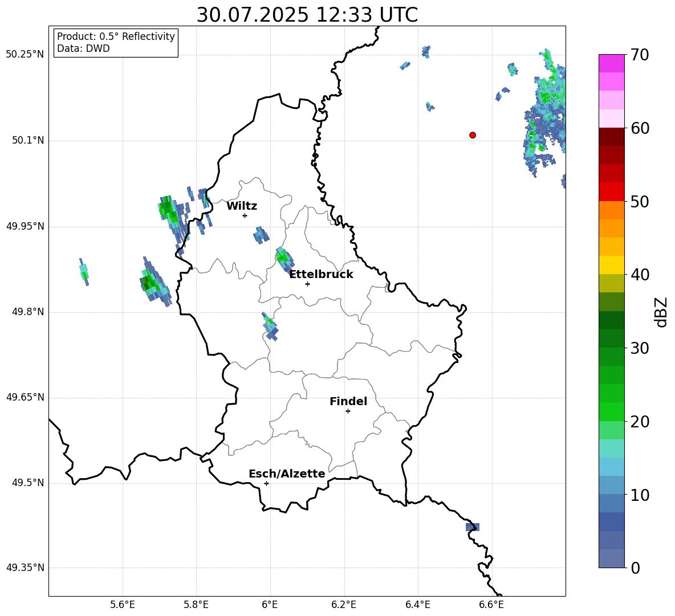Image resolution: width=675 pixels, height=616 pixels.
Task: Click the title text 30.07.2025 12:33 UTC
Action: click(307, 15)
